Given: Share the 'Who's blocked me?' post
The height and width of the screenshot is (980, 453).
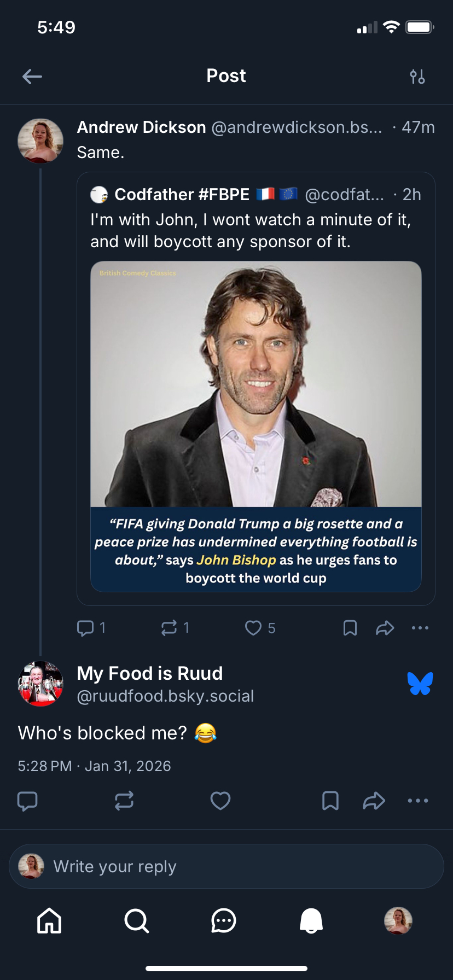Looking at the screenshot, I should [374, 801].
